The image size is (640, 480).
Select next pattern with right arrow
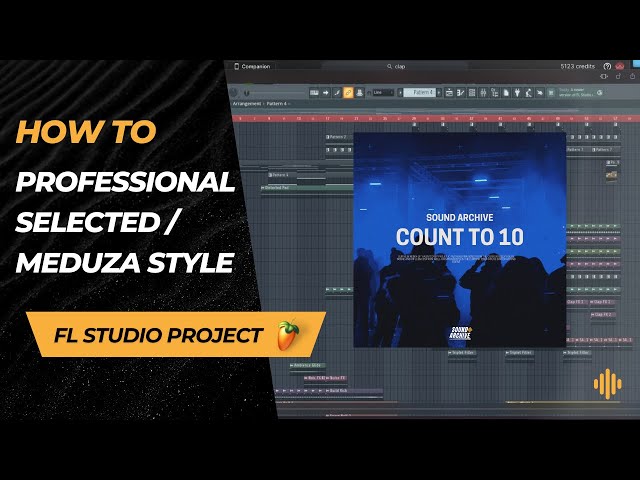point(439,93)
